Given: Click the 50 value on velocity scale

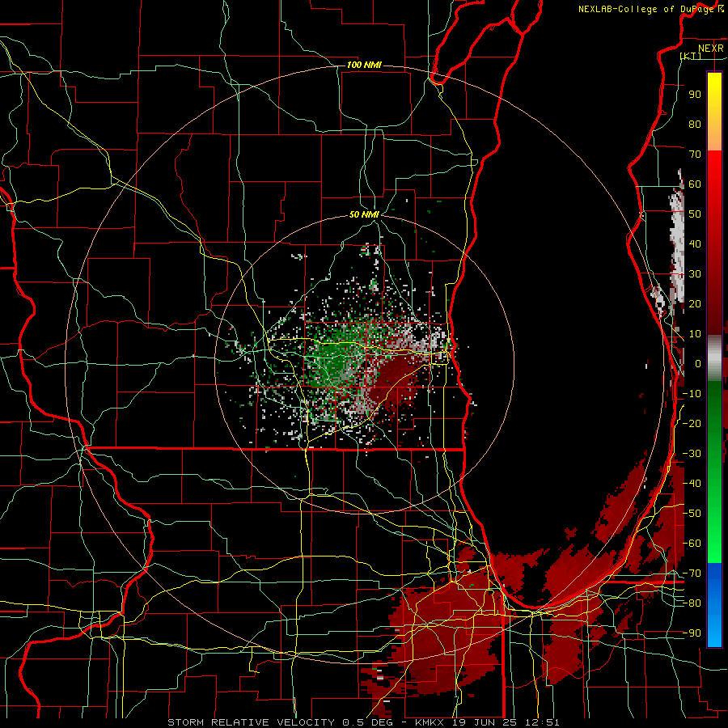Looking at the screenshot, I should pos(695,214).
